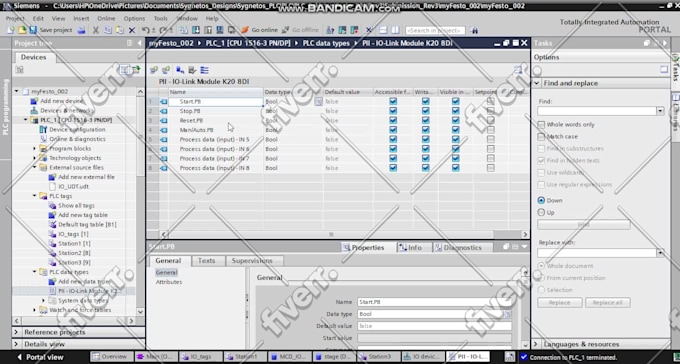Open the Overview editor in taskbar
Viewport: 680px width, 364px height.
point(110,357)
